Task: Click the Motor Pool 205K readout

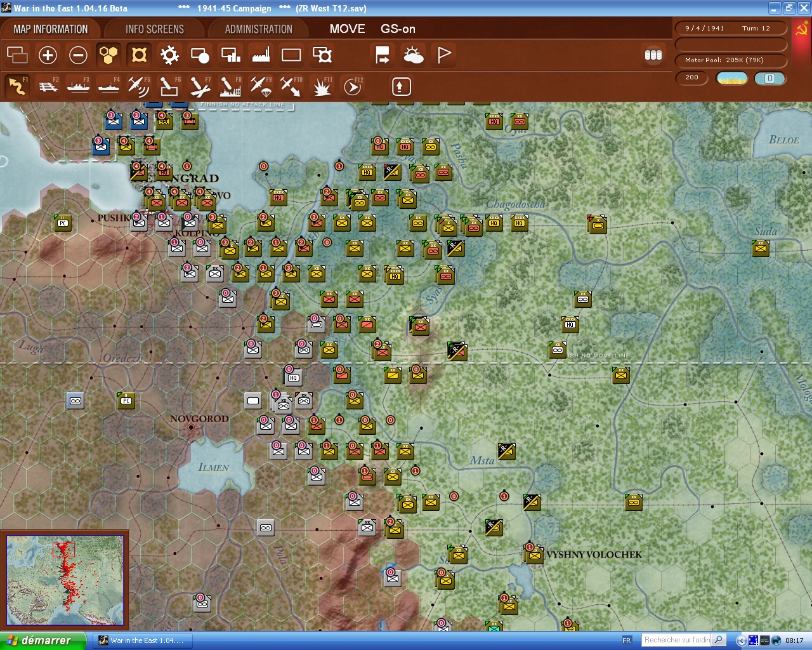Action: [730, 60]
